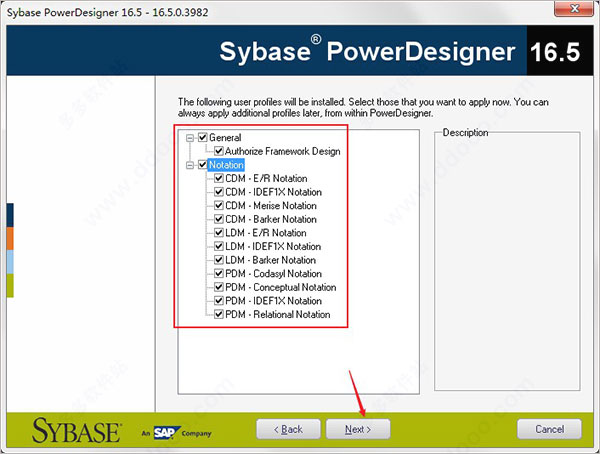The image size is (600, 454).
Task: Select LDM - IDEF1X Notation text
Action: tap(273, 247)
